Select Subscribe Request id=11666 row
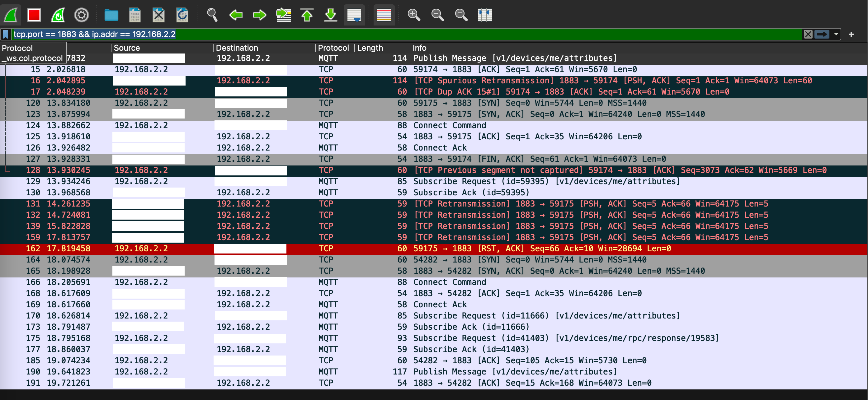This screenshot has height=400, width=868. (x=434, y=316)
